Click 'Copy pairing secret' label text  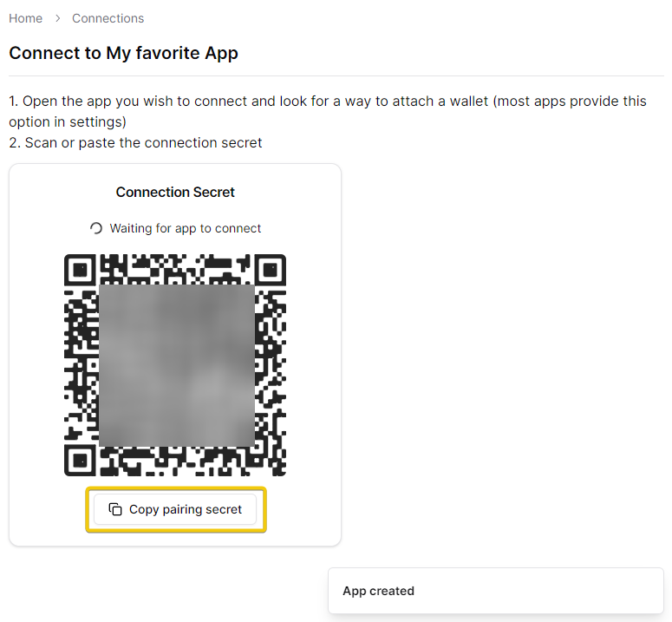[186, 509]
